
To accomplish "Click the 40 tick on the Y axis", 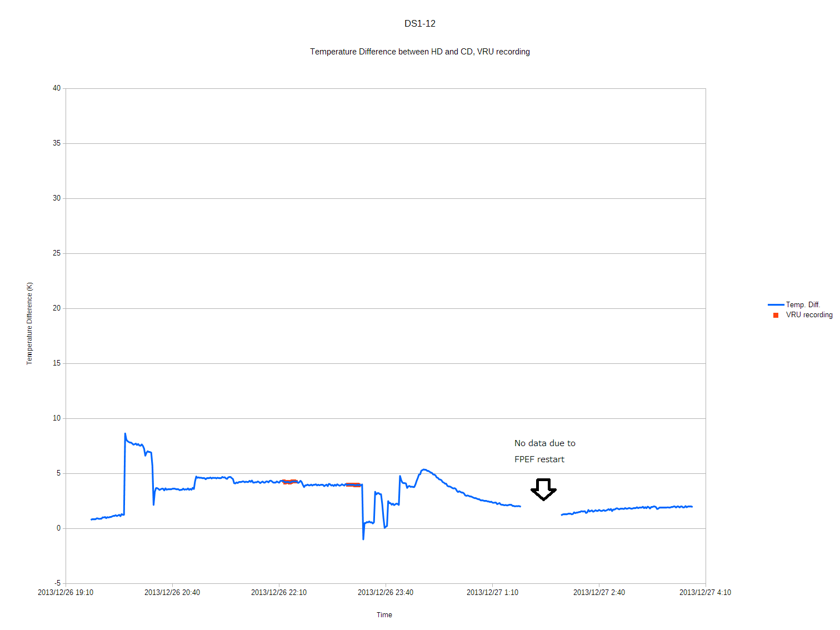I will pos(57,88).
